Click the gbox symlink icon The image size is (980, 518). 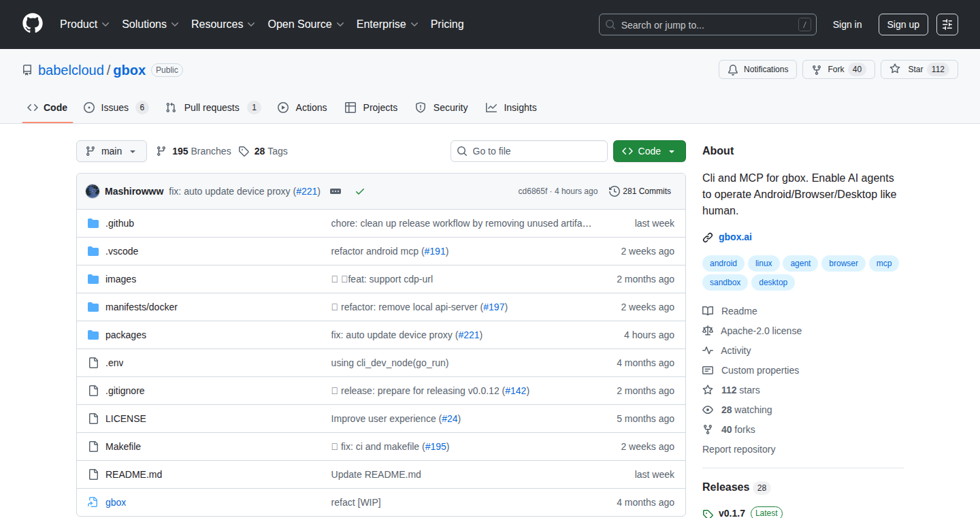[93, 502]
